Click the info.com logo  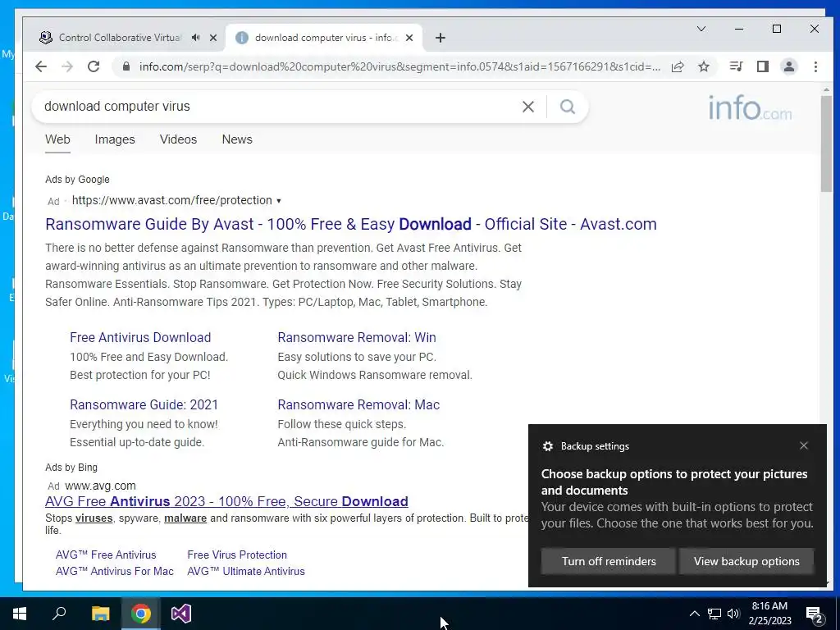[x=750, y=107]
